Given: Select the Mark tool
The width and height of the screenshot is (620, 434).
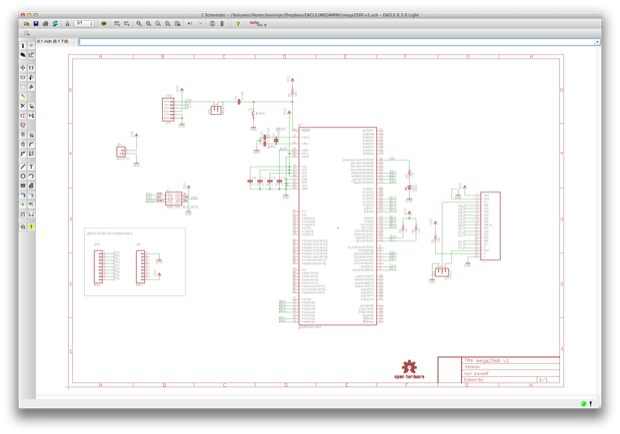Looking at the screenshot, I should tap(31, 55).
